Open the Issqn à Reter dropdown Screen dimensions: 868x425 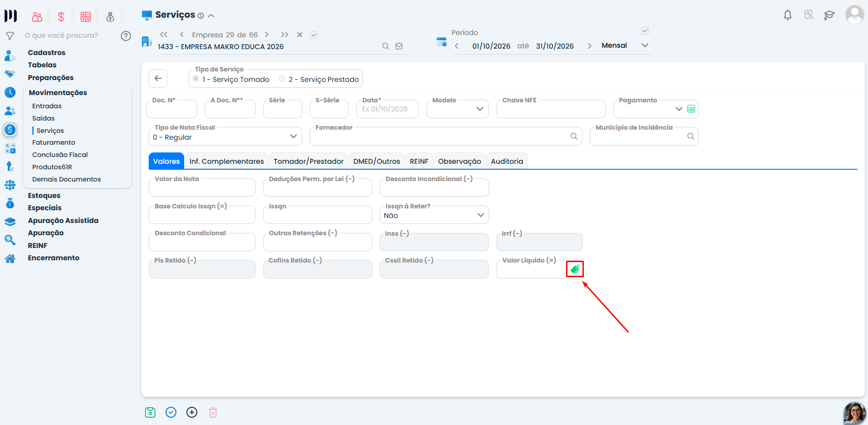tap(434, 215)
